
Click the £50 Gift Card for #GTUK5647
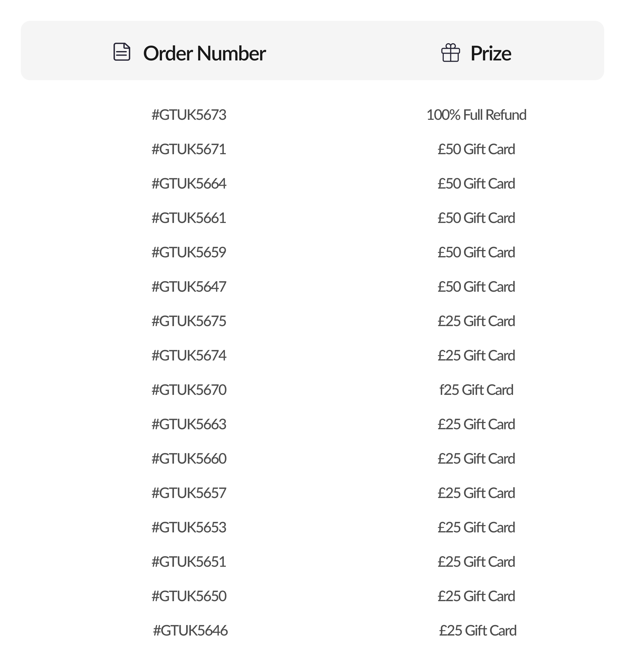click(476, 287)
